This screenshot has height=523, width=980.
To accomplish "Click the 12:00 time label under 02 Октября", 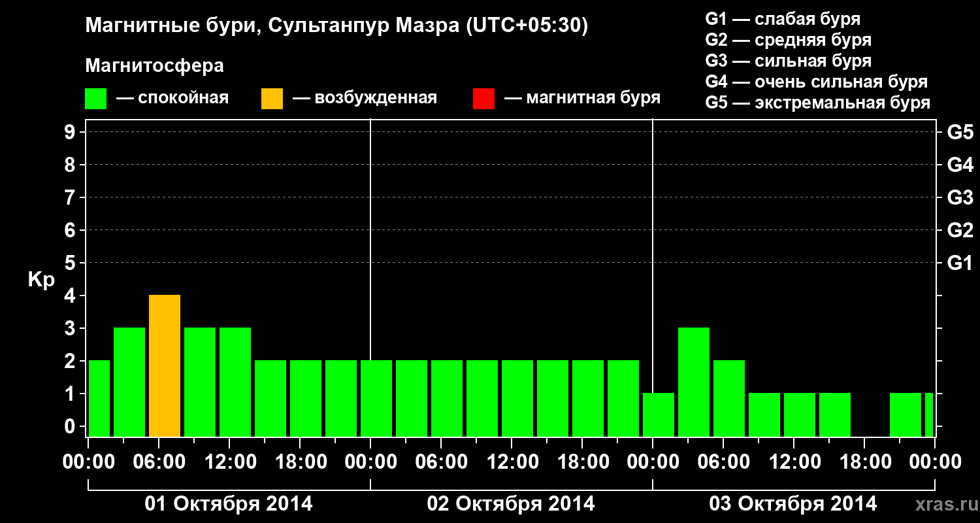I will click(x=512, y=462).
